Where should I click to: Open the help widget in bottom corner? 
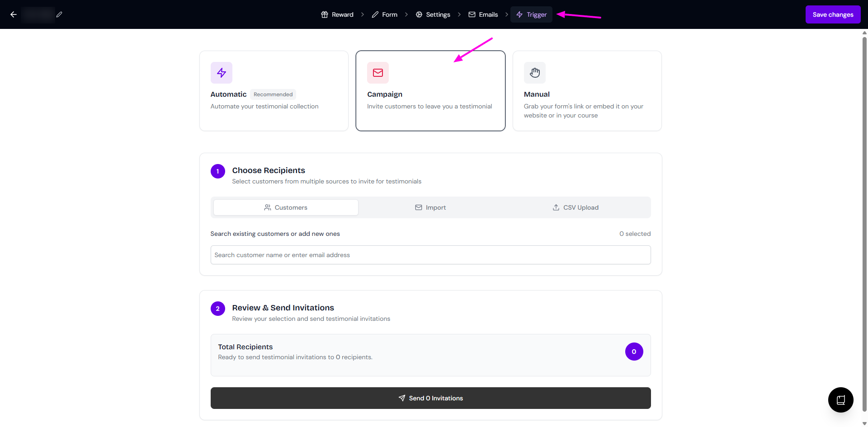point(840,400)
